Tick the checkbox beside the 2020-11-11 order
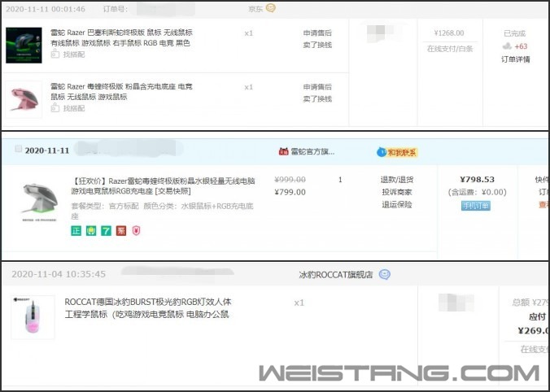Image resolution: width=550 pixels, height=392 pixels. 18,149
